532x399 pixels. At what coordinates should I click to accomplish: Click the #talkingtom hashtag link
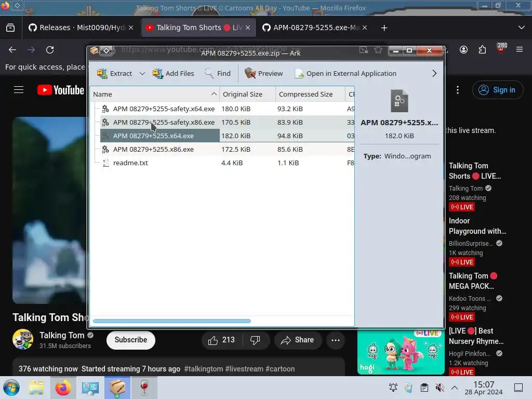[203, 369]
